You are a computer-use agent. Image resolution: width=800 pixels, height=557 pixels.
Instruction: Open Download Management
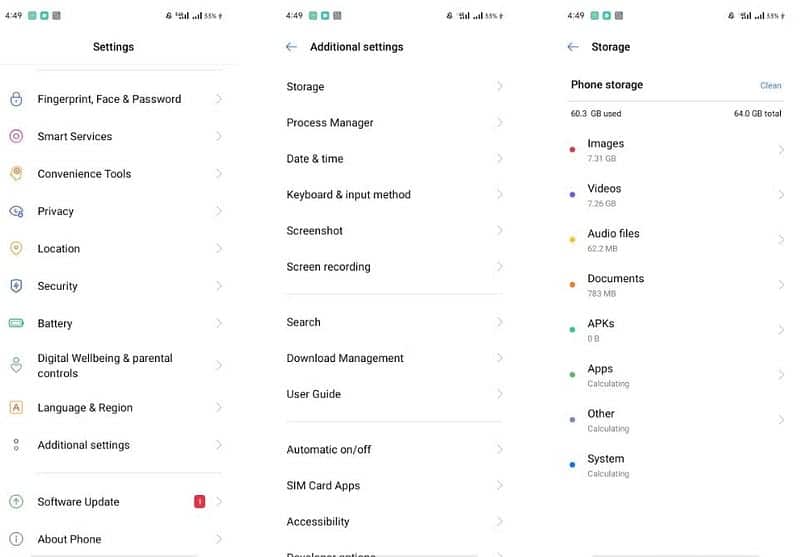pyautogui.click(x=345, y=358)
